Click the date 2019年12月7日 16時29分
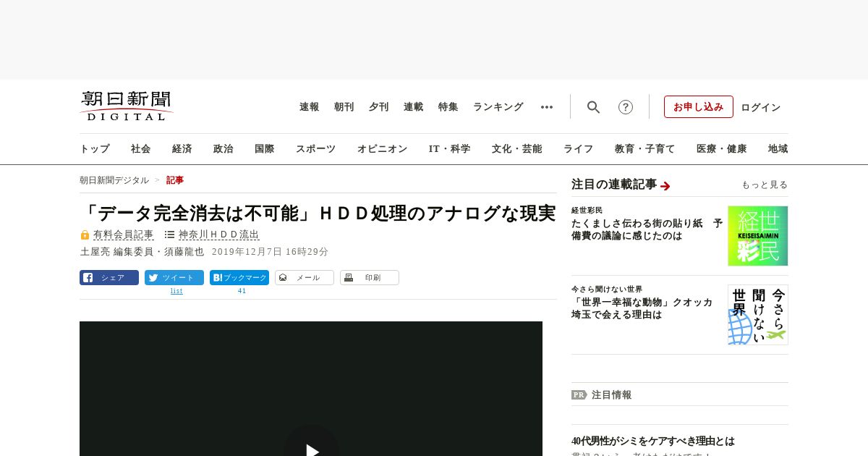This screenshot has height=456, width=868. [270, 252]
